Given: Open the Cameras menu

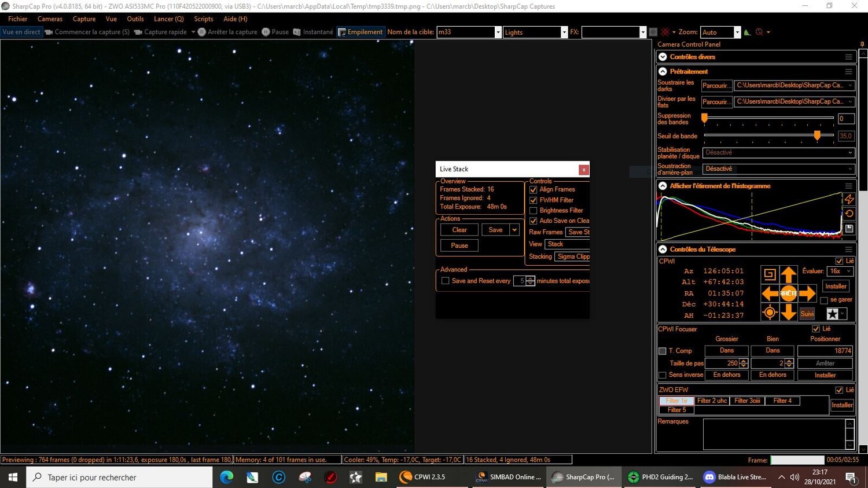Looking at the screenshot, I should pyautogui.click(x=50, y=19).
